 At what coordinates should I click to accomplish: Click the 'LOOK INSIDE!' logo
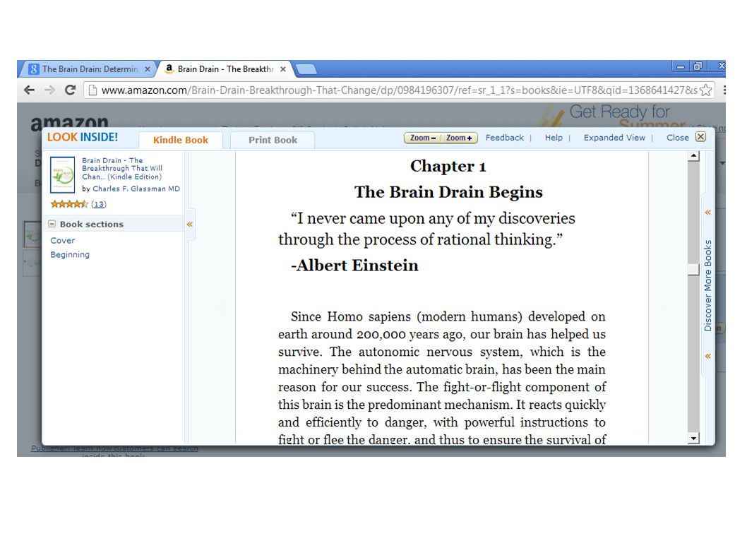click(83, 137)
